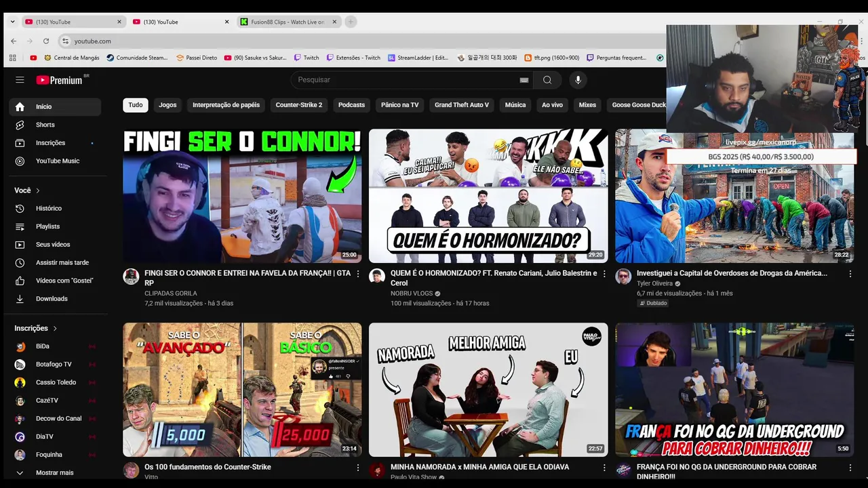Select the Música filter chip
The height and width of the screenshot is (488, 868).
tap(515, 105)
